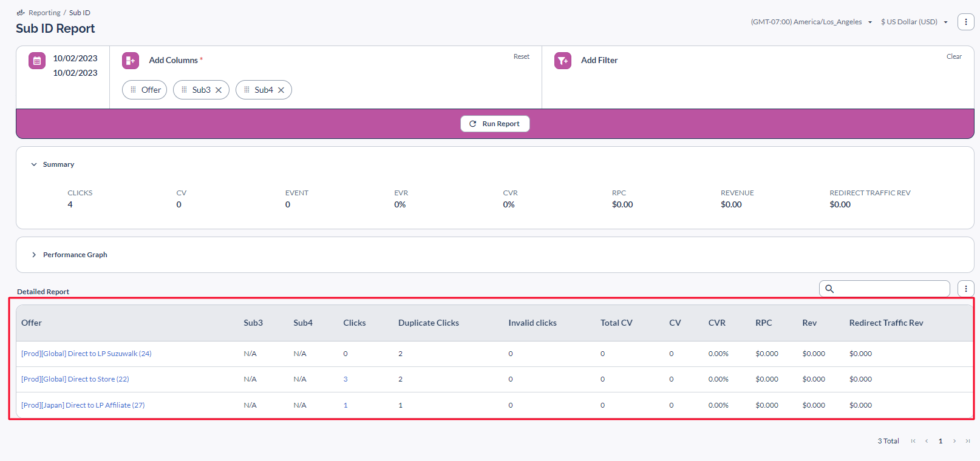Expand the Performance Graph section
The height and width of the screenshot is (461, 980).
pos(34,255)
